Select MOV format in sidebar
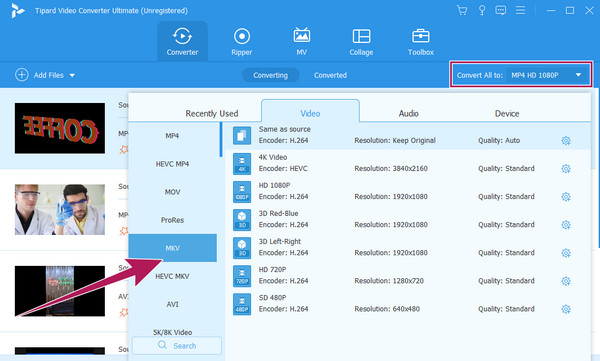This screenshot has width=600, height=361. tap(172, 192)
